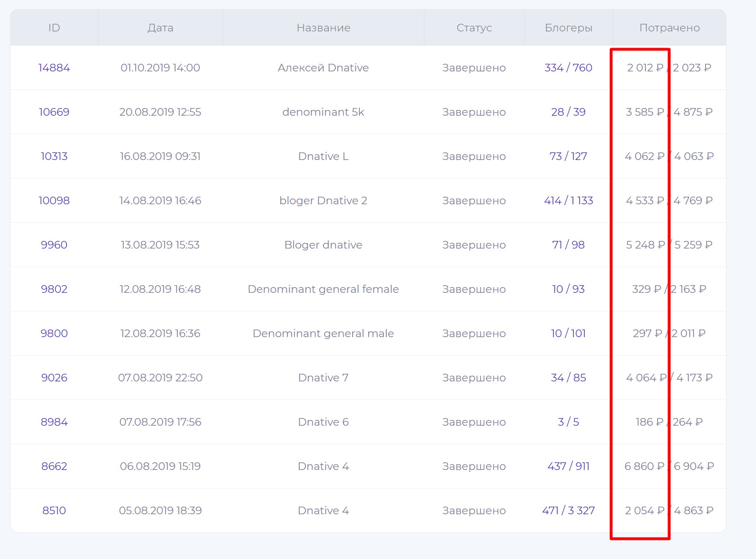Image resolution: width=756 pixels, height=559 pixels.
Task: Select the Denominant general female row name
Action: pos(324,289)
